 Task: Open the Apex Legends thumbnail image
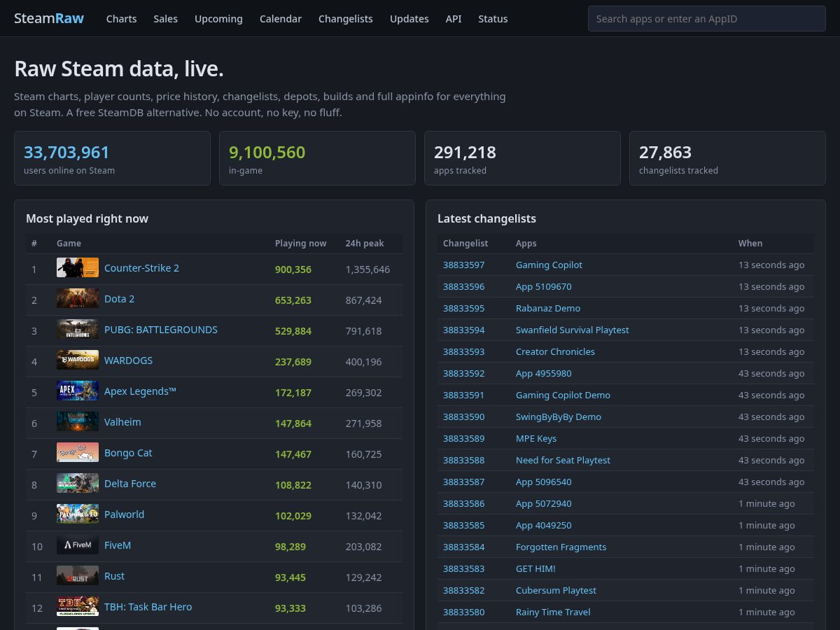78,391
